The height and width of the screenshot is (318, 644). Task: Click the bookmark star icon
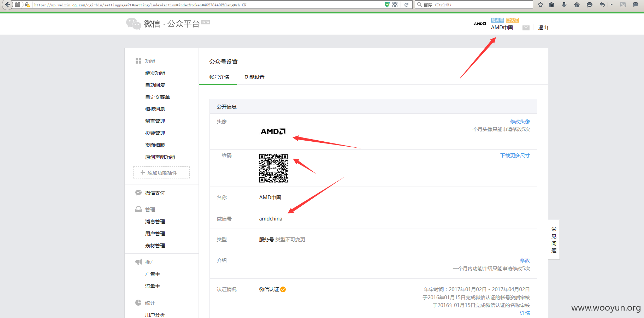[540, 5]
